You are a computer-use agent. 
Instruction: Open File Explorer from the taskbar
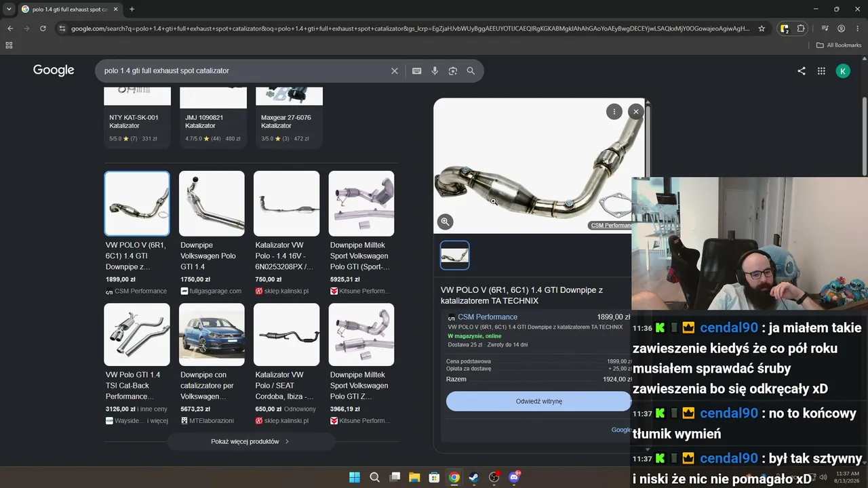[x=414, y=477]
